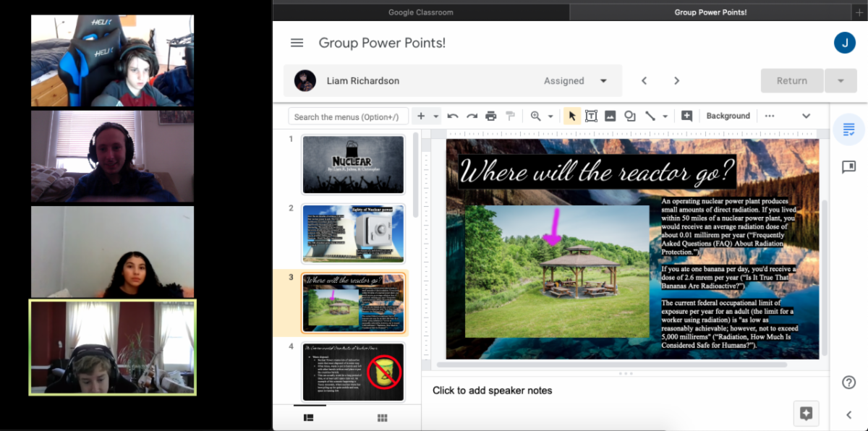
Task: Open the Return button dropdown arrow
Action: [x=841, y=81]
